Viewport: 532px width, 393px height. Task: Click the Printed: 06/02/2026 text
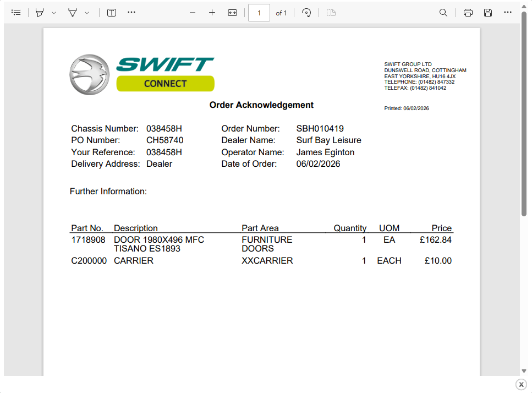(407, 108)
